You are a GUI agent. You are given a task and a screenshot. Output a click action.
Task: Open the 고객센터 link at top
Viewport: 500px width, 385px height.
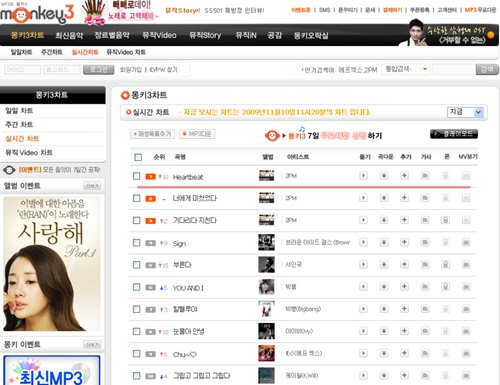[447, 10]
